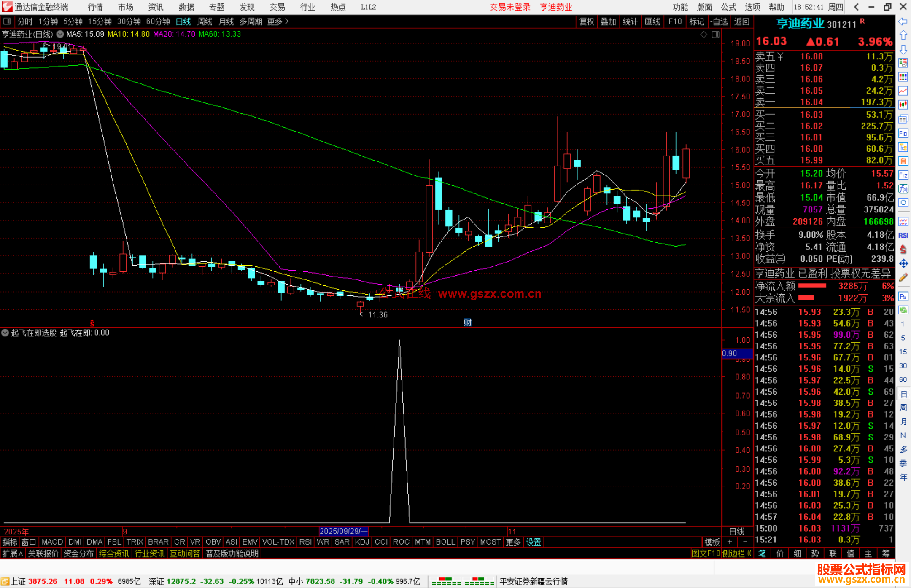Click the four-way move arrows icon

(x=903, y=263)
